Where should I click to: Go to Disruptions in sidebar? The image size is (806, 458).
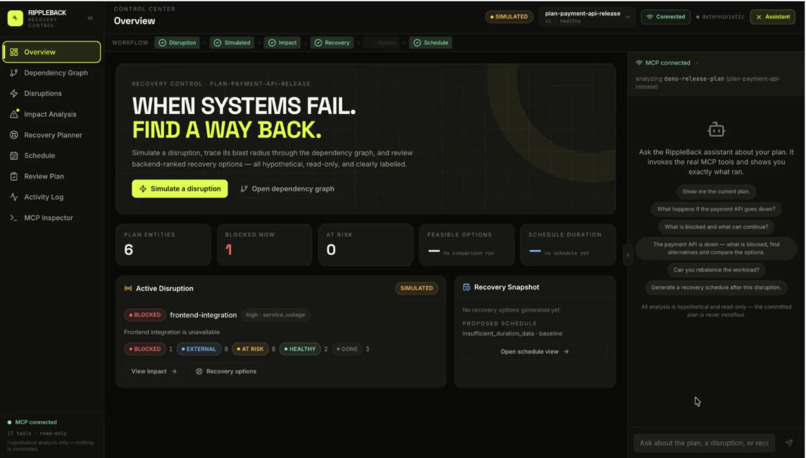pos(51,94)
